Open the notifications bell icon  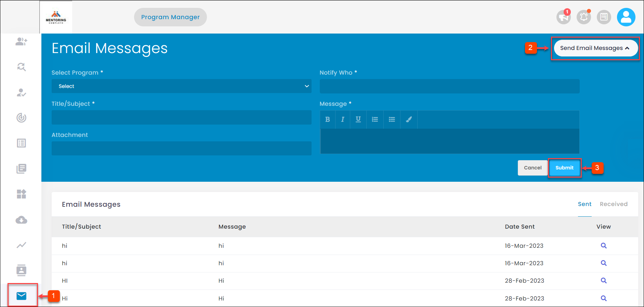(x=584, y=17)
